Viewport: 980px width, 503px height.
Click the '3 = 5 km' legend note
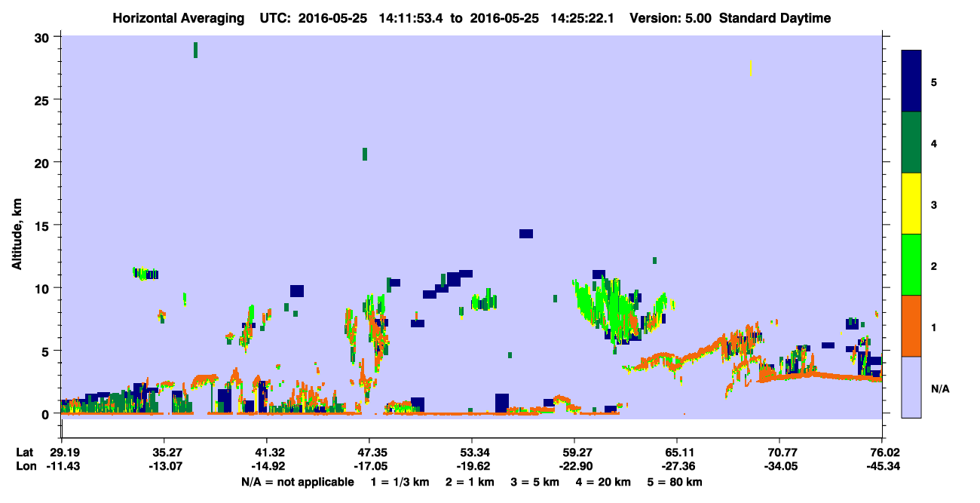pyautogui.click(x=535, y=482)
